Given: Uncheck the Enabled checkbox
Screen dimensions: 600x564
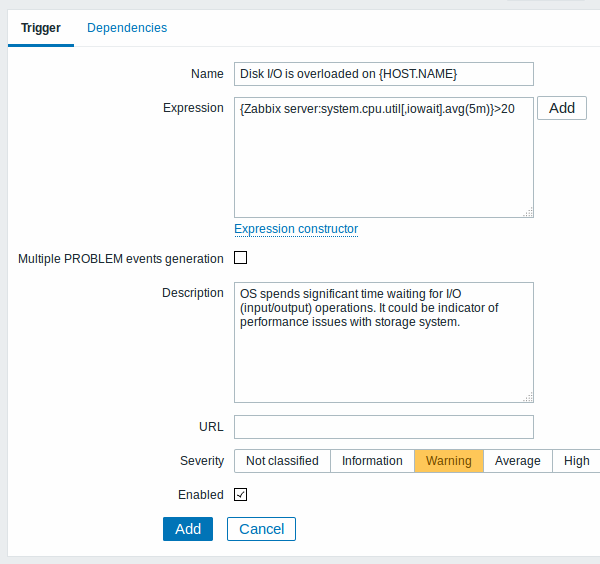Looking at the screenshot, I should click(241, 494).
